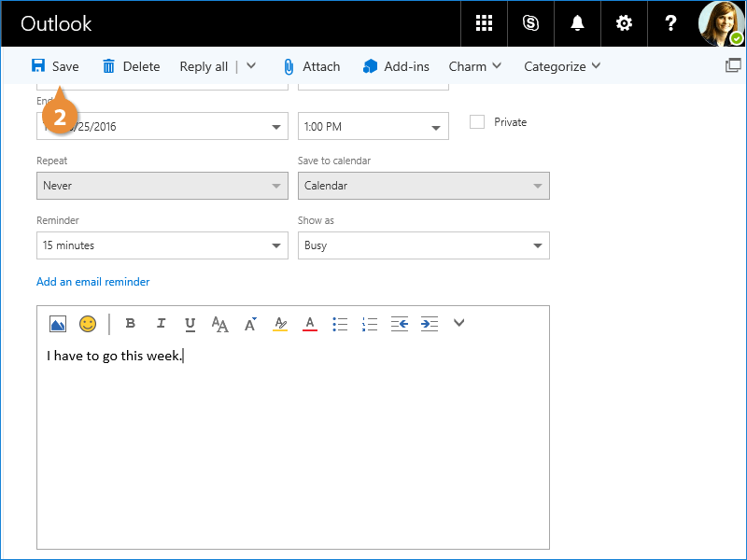Open the Categorize menu
The image size is (747, 560).
pyautogui.click(x=561, y=66)
